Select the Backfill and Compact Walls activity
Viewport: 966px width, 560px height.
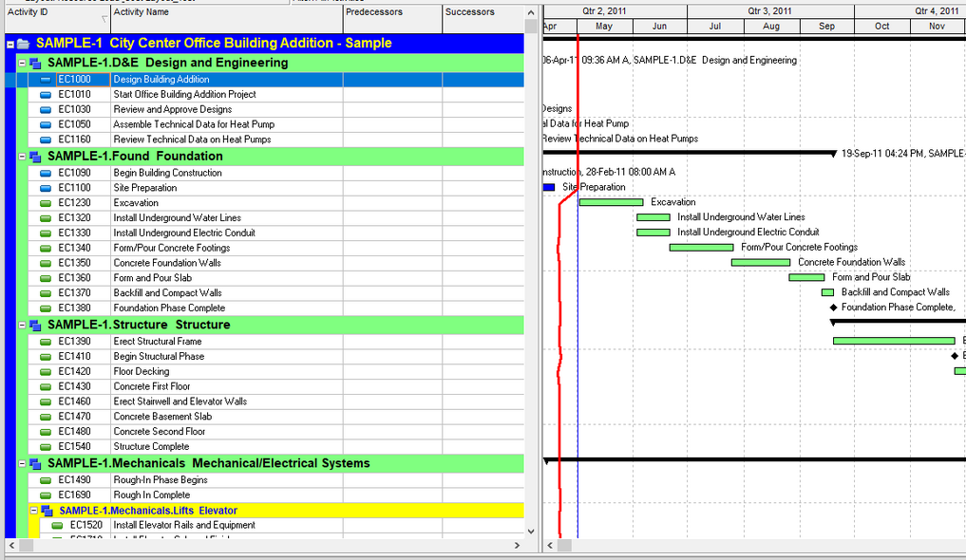click(x=167, y=293)
